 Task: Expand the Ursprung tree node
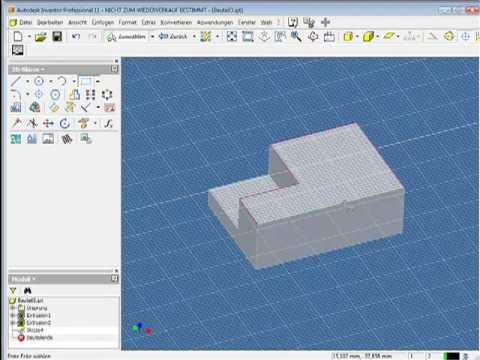coord(13,308)
